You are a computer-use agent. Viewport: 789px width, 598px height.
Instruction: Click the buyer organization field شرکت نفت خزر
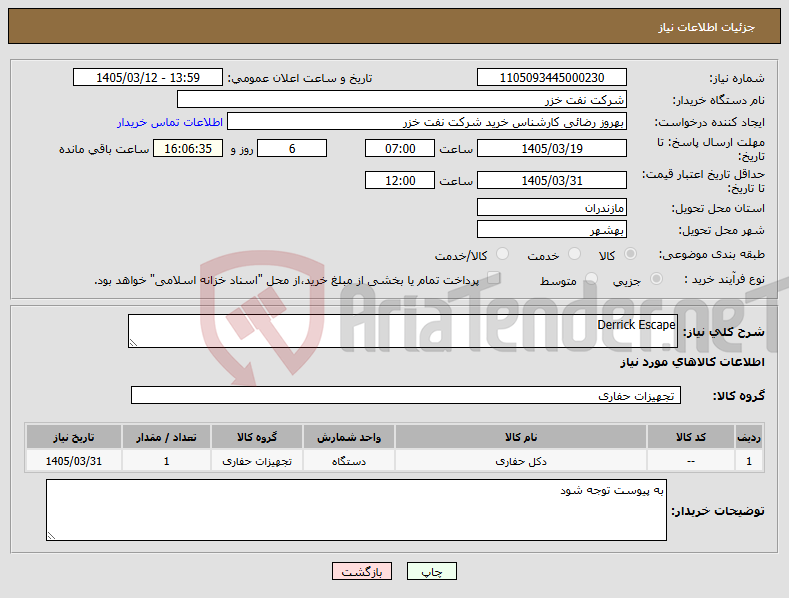coord(402,100)
